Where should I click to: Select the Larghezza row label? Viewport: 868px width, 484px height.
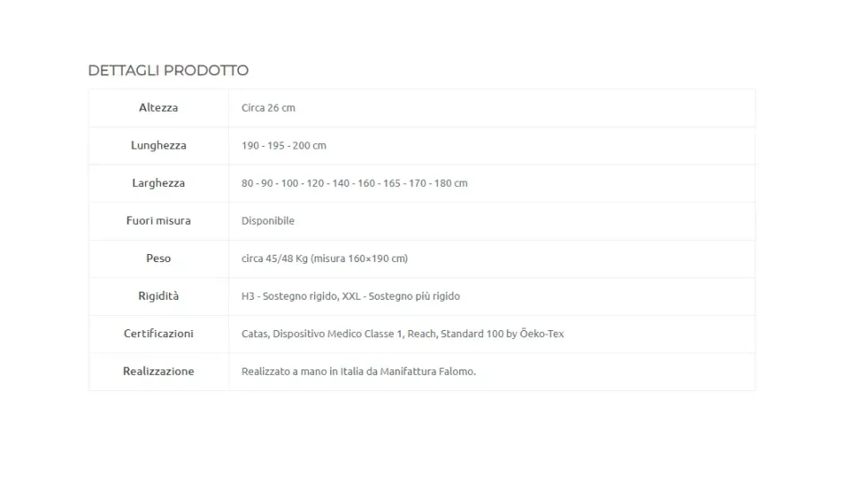(158, 183)
